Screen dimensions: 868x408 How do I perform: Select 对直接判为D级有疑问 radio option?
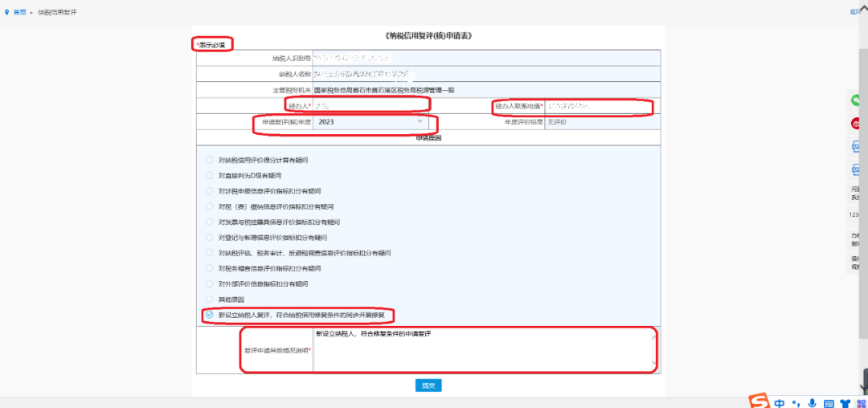tap(210, 175)
